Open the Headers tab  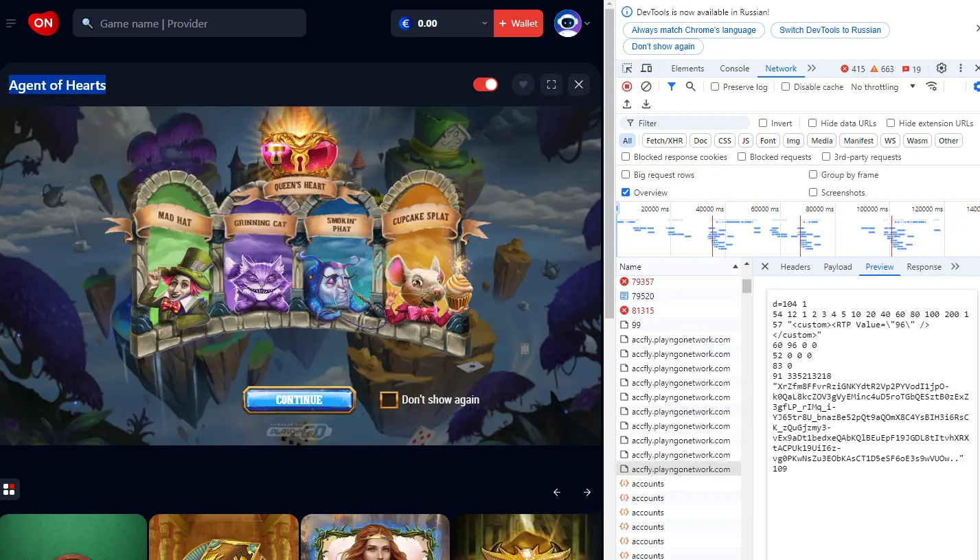(795, 267)
